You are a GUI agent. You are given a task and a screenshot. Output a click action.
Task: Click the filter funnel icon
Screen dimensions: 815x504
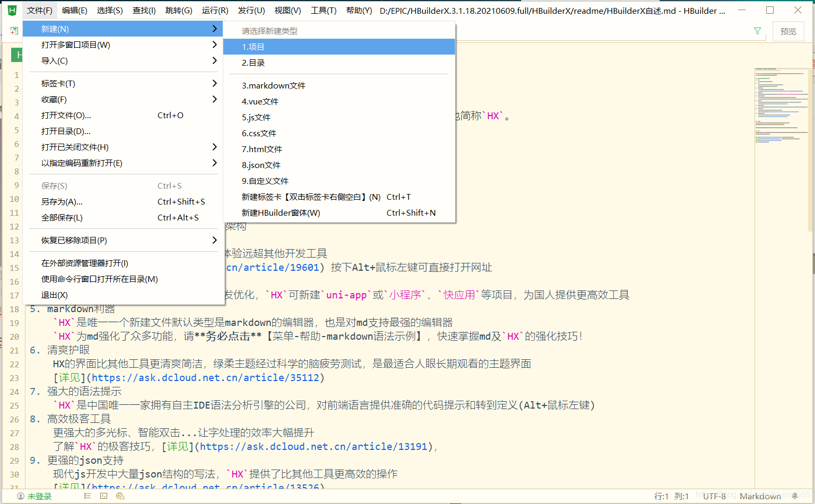point(757,31)
